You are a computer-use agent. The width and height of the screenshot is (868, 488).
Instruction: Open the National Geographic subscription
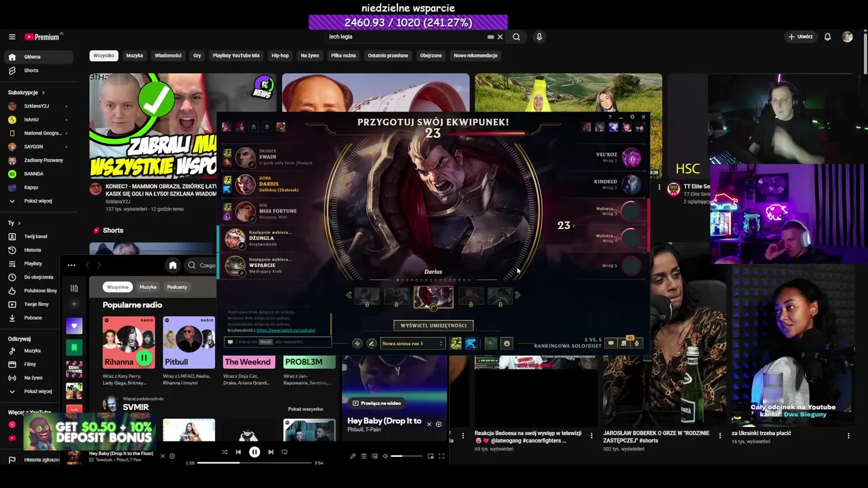(x=38, y=134)
